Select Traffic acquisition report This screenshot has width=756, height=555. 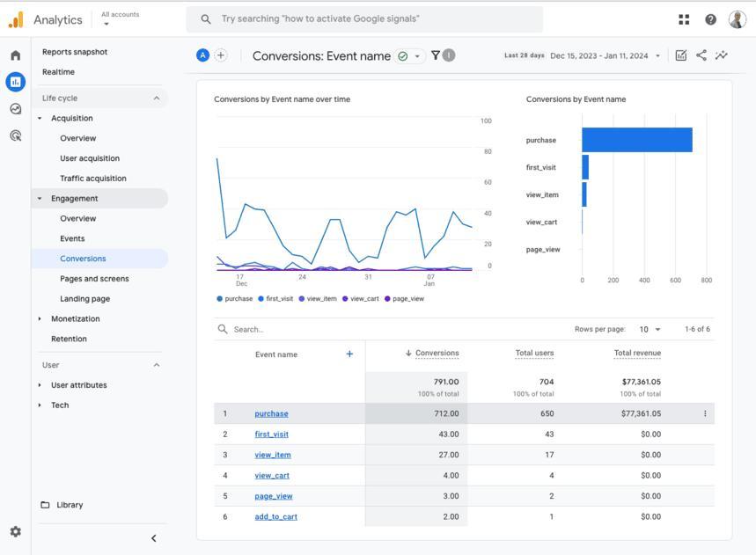click(93, 179)
